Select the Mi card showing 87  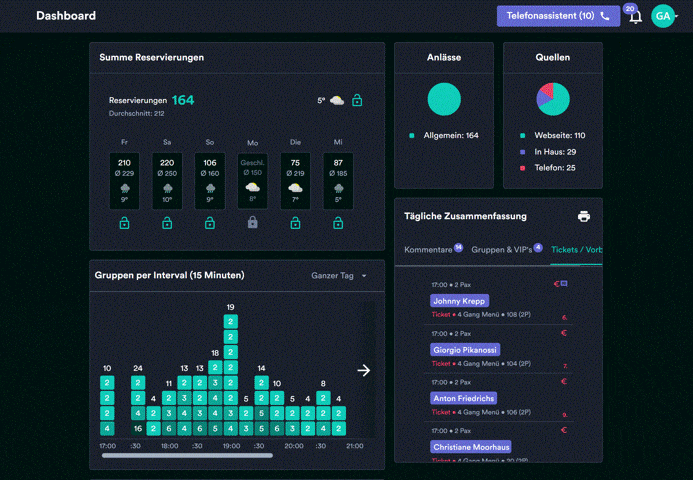[338, 181]
